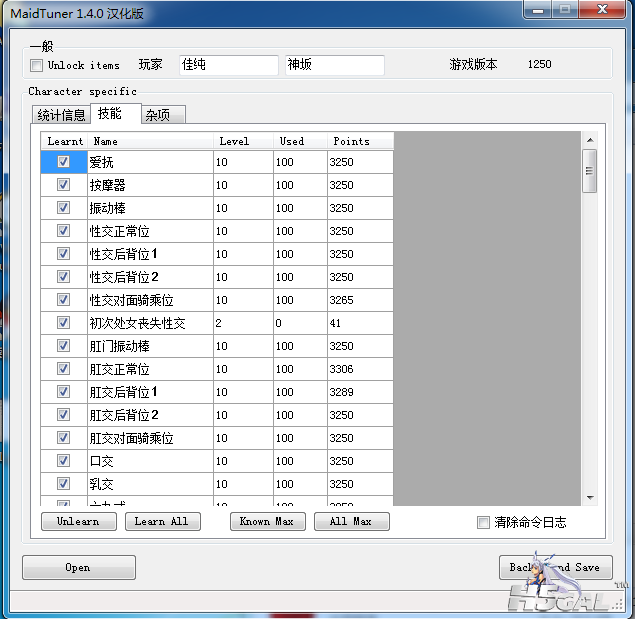The width and height of the screenshot is (635, 619).
Task: Uncheck Learnt box for the 3306 points row
Action: coord(64,369)
